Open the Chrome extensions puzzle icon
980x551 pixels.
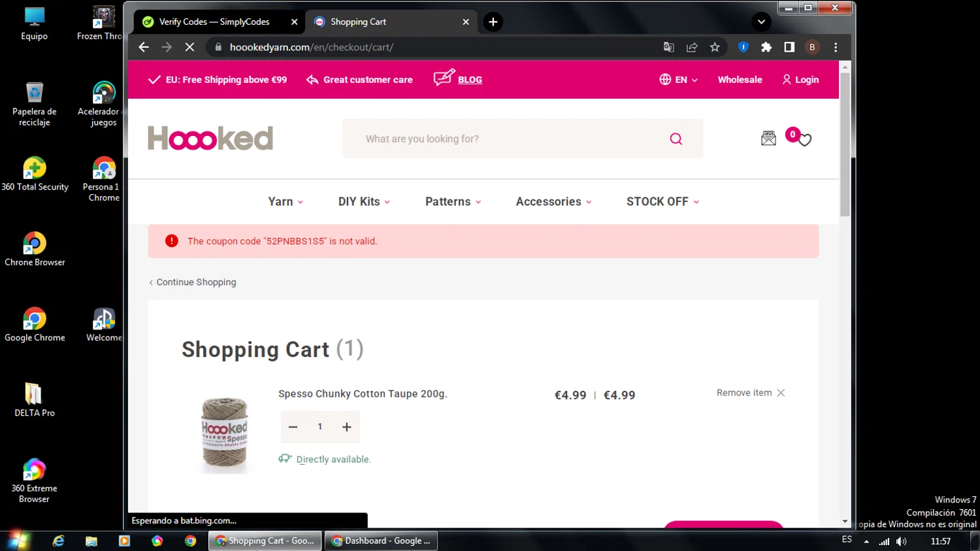point(766,47)
